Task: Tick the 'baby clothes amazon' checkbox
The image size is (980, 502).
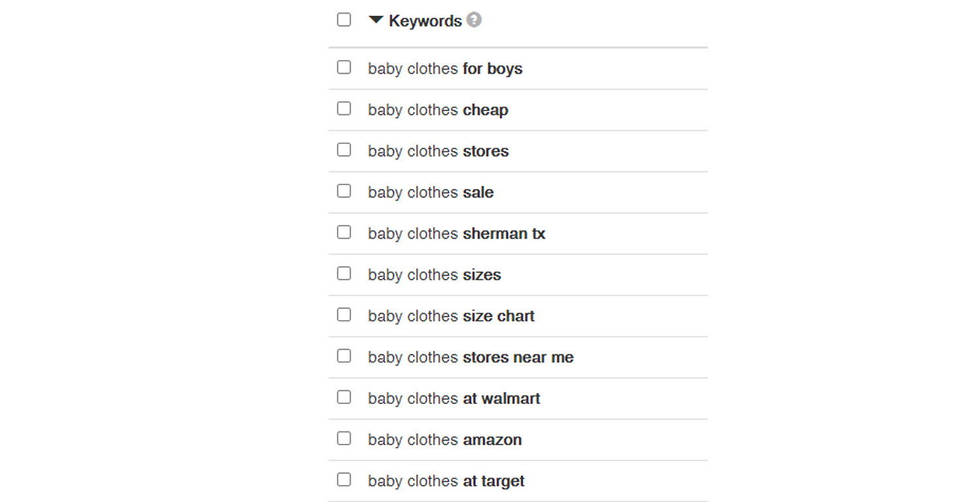Action: tap(344, 438)
